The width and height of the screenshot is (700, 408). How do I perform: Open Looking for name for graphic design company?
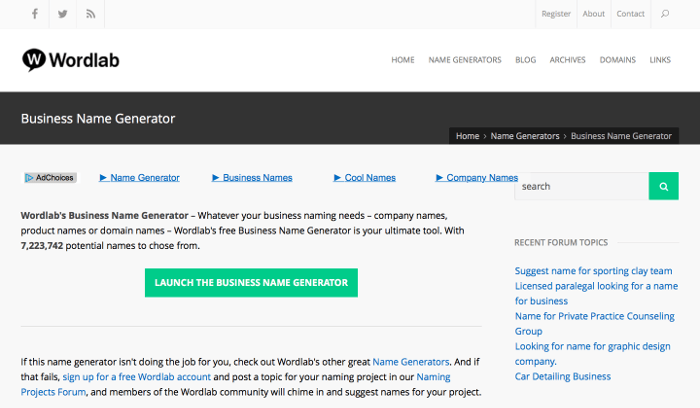[x=592, y=354]
